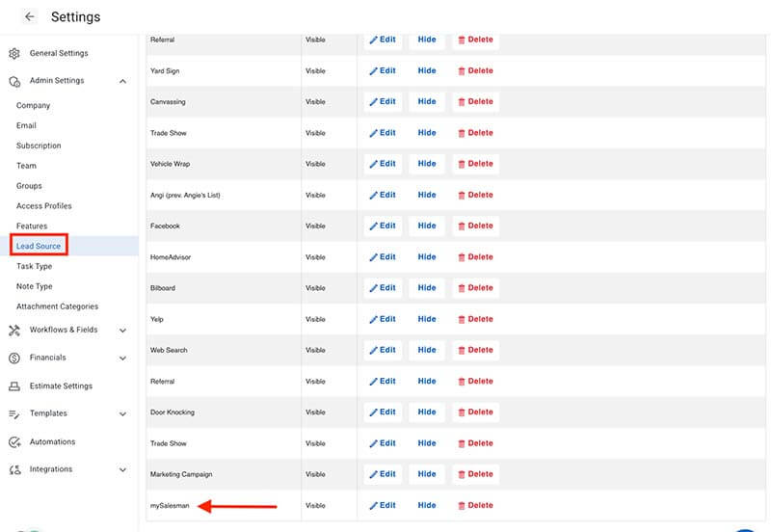Viewport: 771px width, 532px height.
Task: Delete the Billboard lead source
Action: point(475,287)
